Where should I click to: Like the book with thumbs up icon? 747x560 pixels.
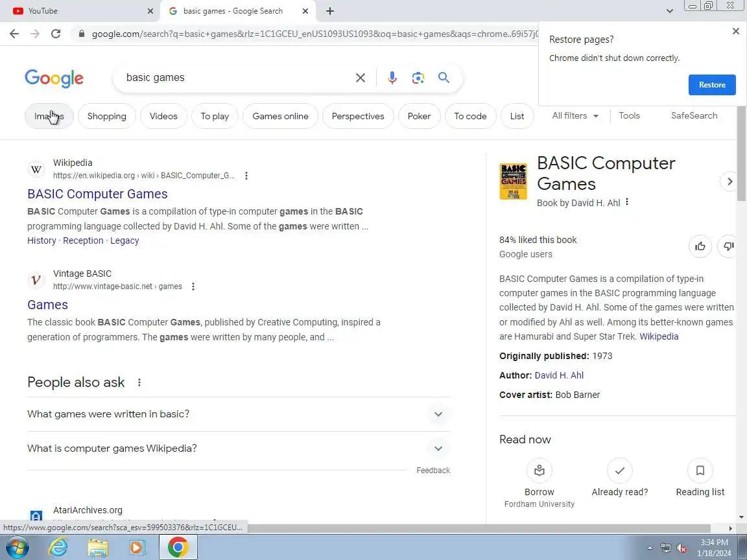coord(700,246)
